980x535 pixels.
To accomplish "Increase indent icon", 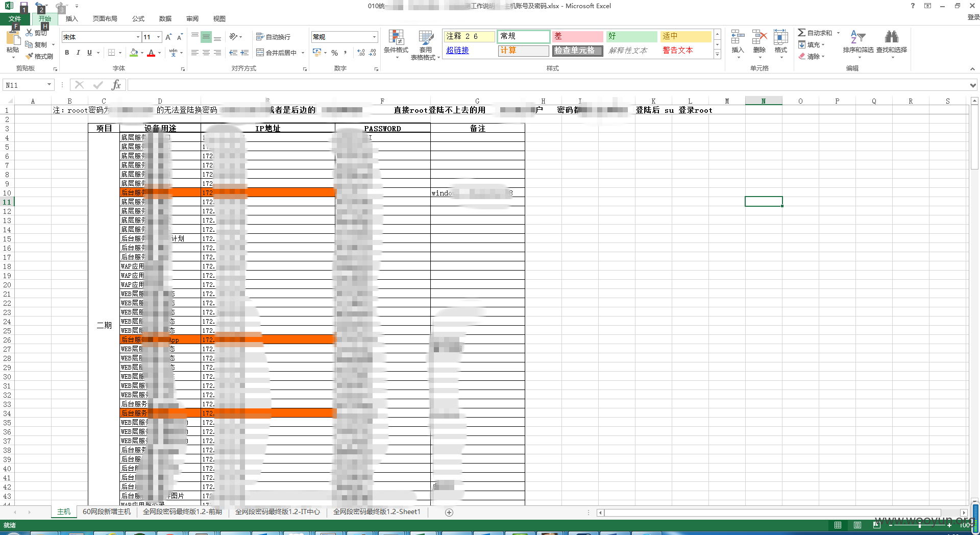I will point(244,53).
